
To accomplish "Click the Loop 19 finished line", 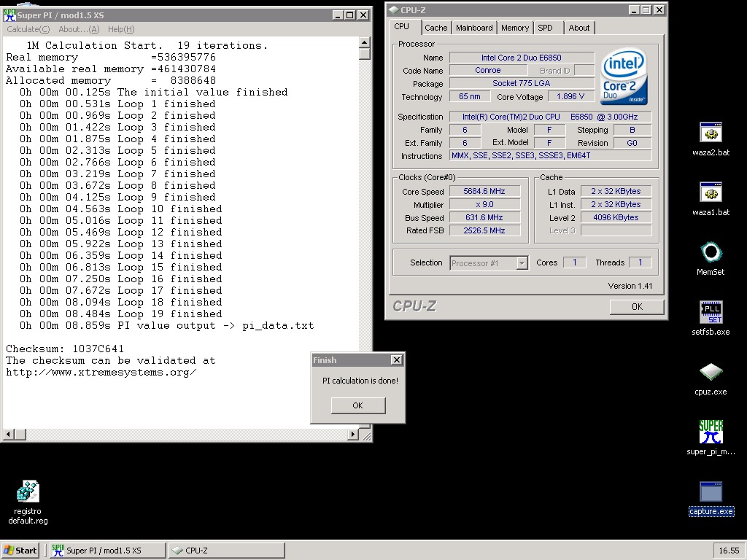I will (x=120, y=314).
